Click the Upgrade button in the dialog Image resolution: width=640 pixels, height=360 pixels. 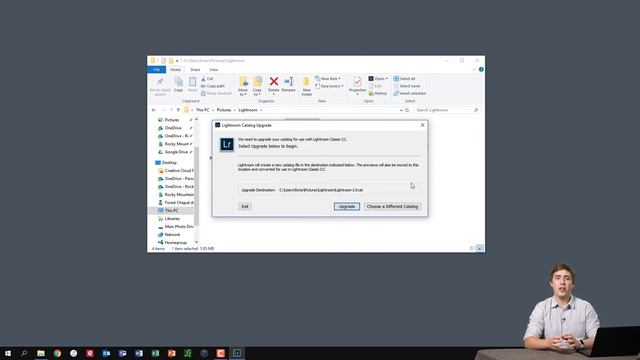click(347, 207)
